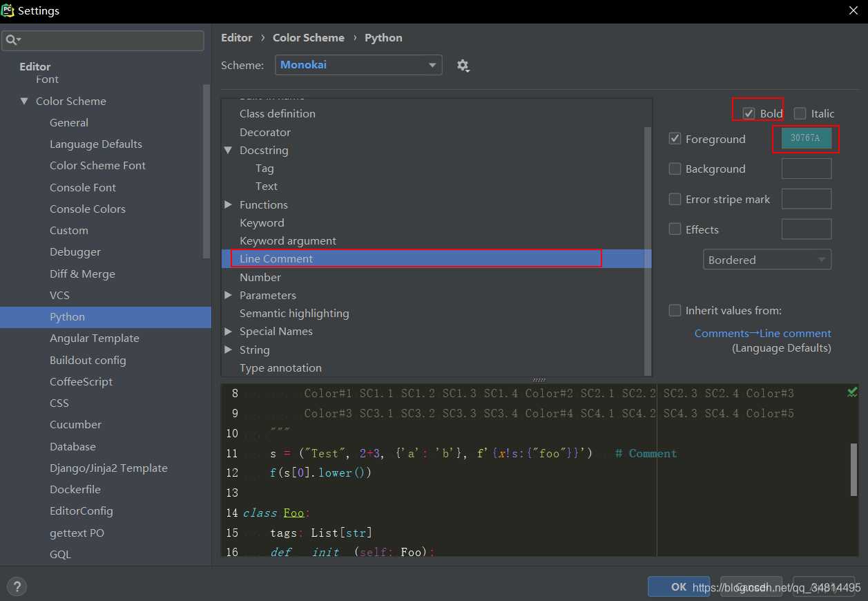Screen dimensions: 868x601
Task: Click the scheme settings gear icon
Action: pos(463,66)
